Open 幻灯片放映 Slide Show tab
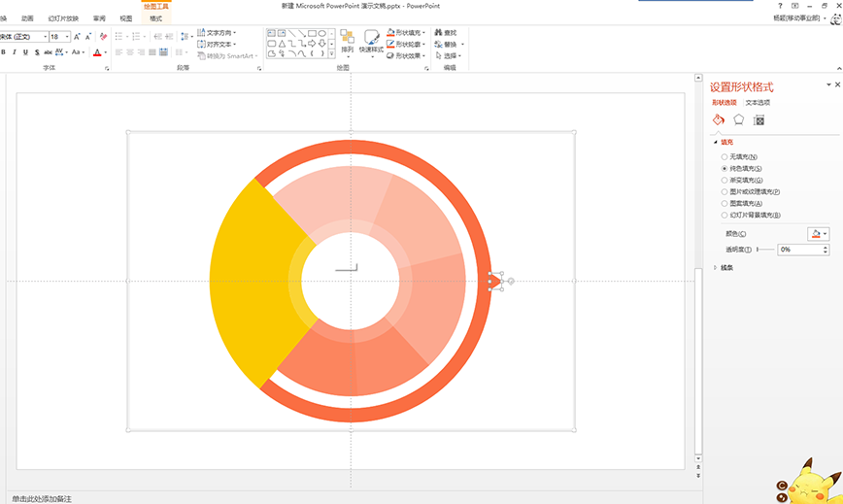Screen dimensions: 843x504 tap(63, 18)
